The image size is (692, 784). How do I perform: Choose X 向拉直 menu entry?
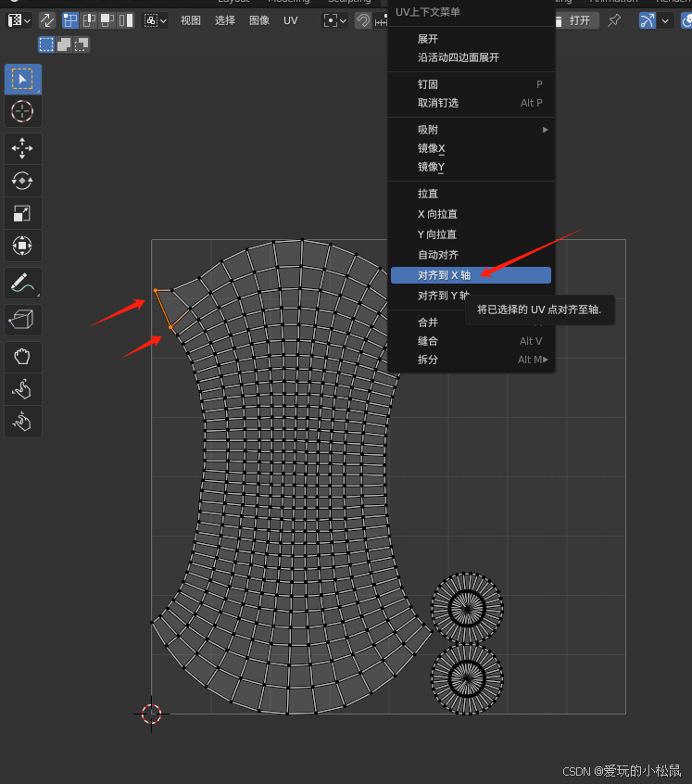[471, 214]
